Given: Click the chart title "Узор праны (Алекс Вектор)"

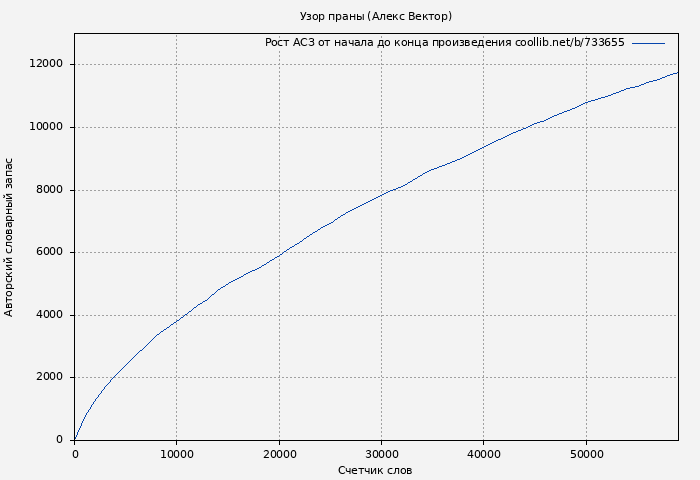Looking at the screenshot, I should tap(376, 16).
